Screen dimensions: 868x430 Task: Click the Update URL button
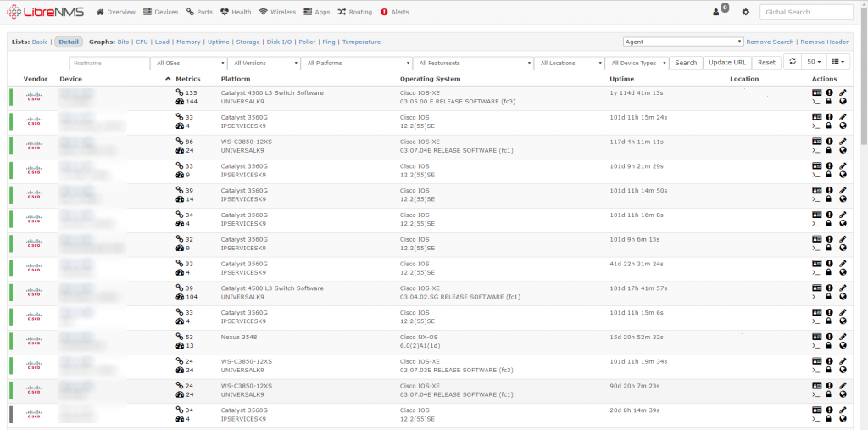(726, 63)
